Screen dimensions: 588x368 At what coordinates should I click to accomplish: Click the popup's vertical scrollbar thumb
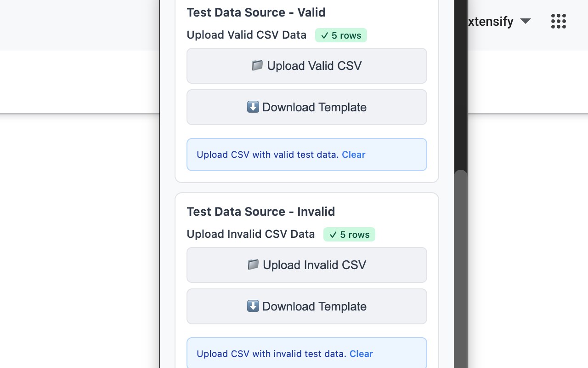click(x=461, y=267)
